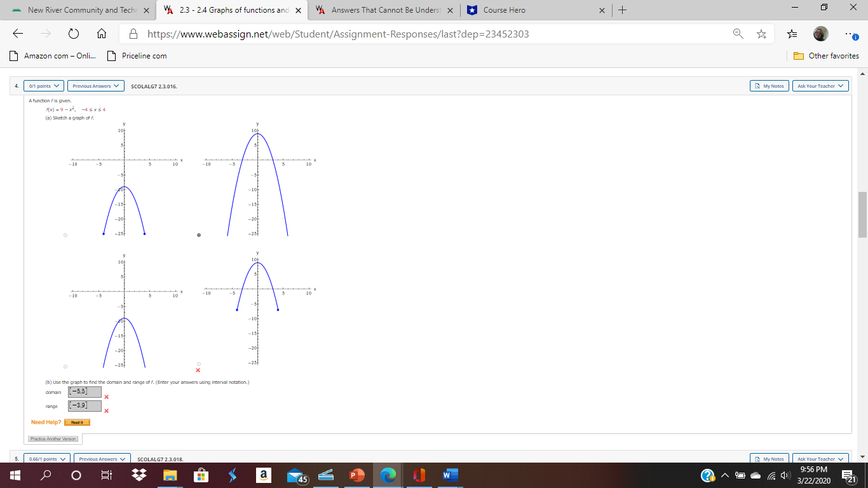Open Microsoft Store from the taskbar
Viewport: 868px width, 488px height.
[x=201, y=475]
